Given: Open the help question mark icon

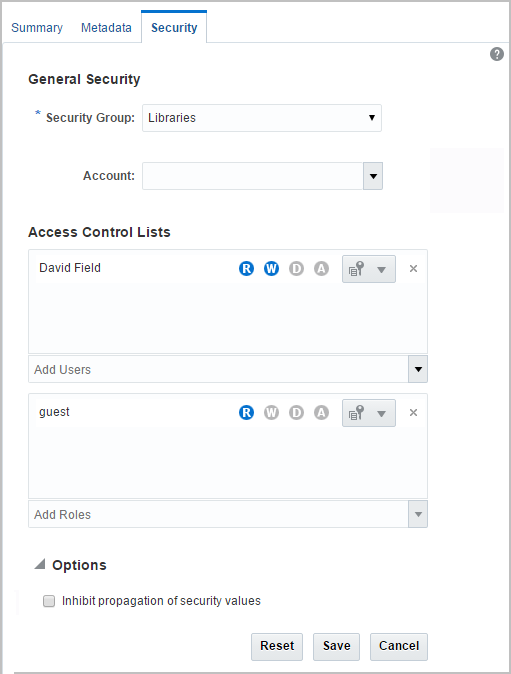Looking at the screenshot, I should (x=497, y=54).
